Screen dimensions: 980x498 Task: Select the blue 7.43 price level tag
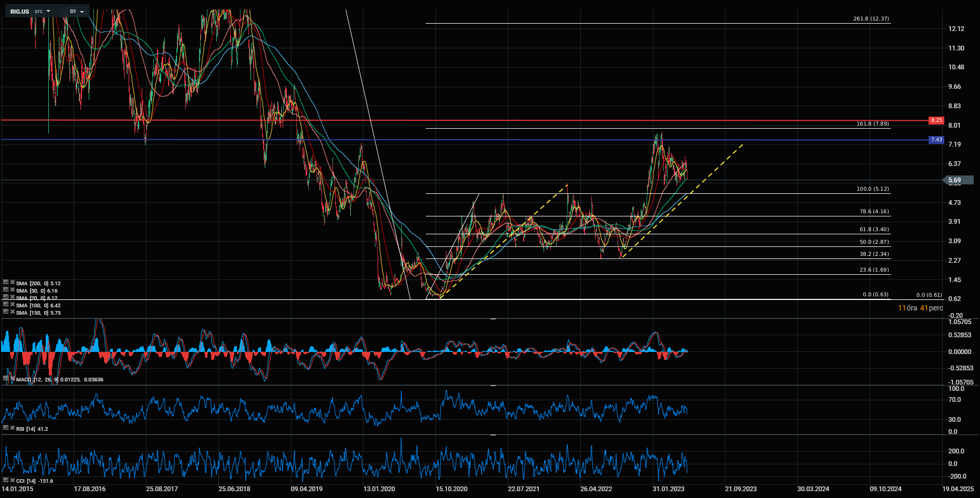(936, 140)
